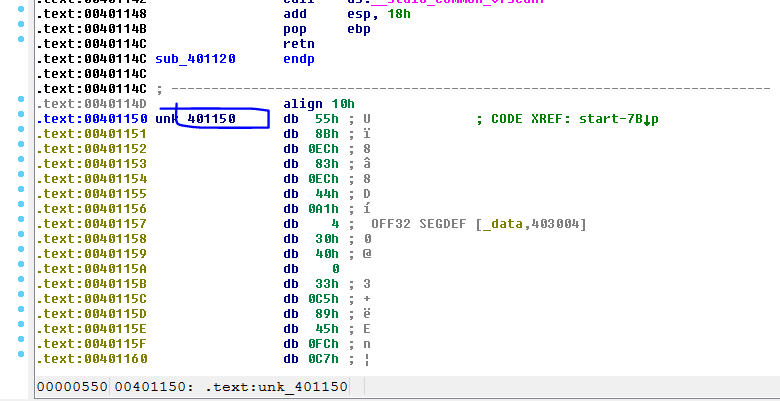The height and width of the screenshot is (401, 780).
Task: Click the retn instruction
Action: [x=299, y=44]
